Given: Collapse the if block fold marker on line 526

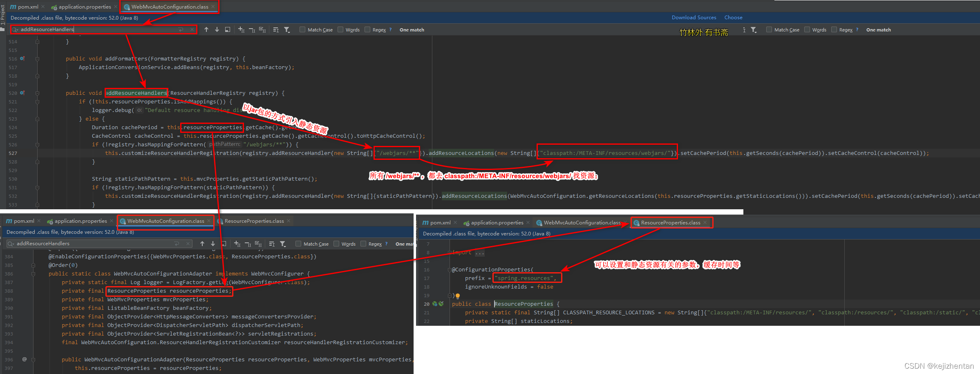Looking at the screenshot, I should [x=37, y=145].
